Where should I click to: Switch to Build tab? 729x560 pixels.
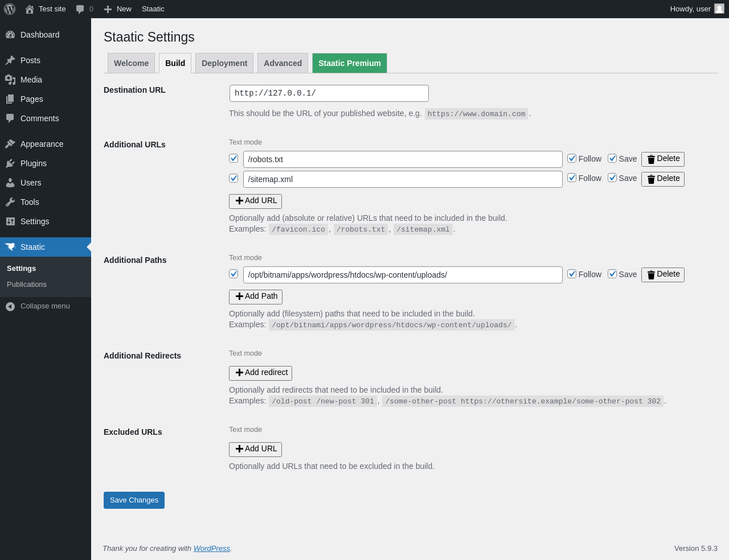[x=175, y=63]
